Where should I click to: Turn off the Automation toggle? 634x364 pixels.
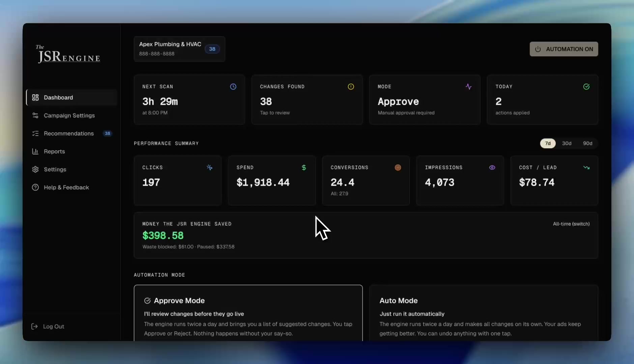[564, 49]
